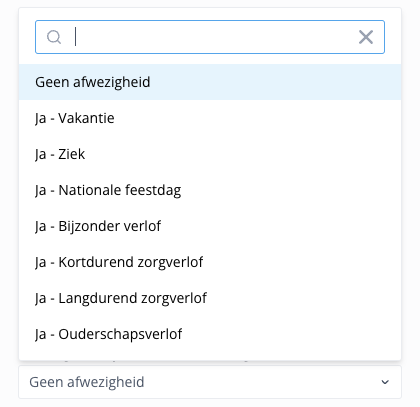Set absence reason to sick (Ziek)
420x407 pixels.
pos(210,154)
